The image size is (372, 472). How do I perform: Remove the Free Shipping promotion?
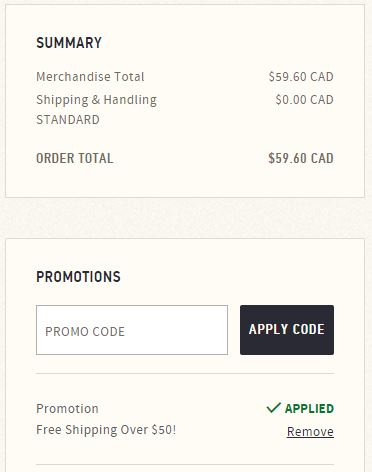click(310, 432)
